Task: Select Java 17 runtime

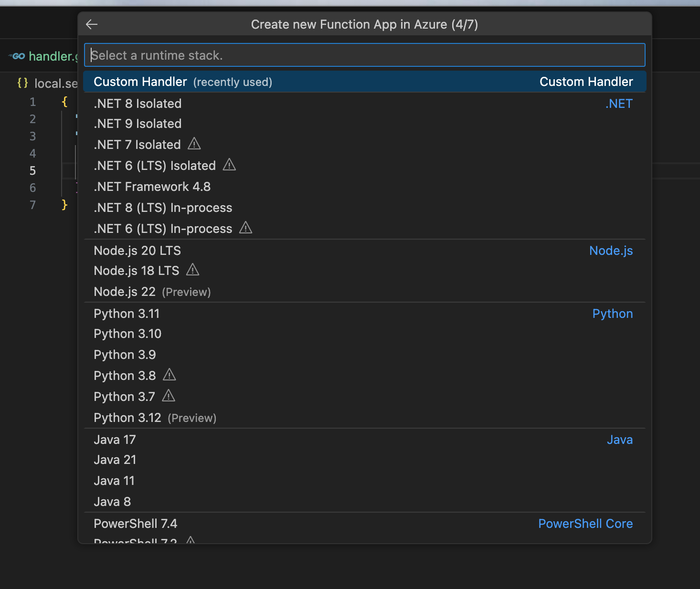Action: 365,440
